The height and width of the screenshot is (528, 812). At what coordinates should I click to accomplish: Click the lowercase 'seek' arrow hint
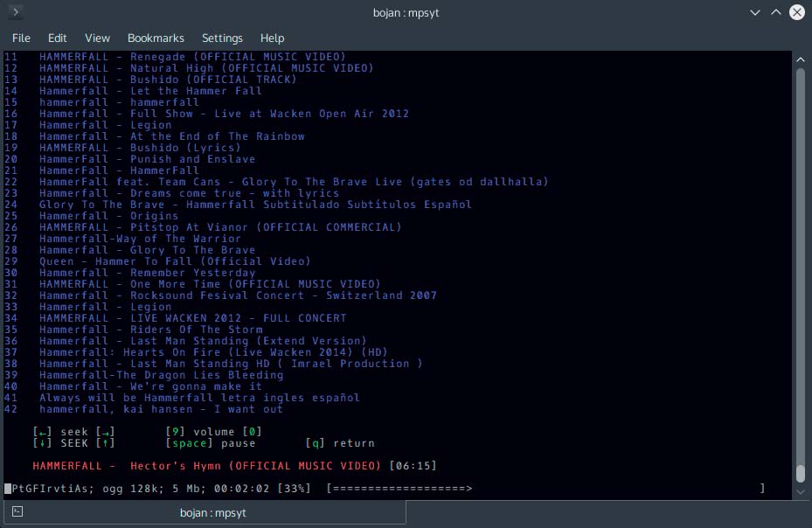pos(73,432)
